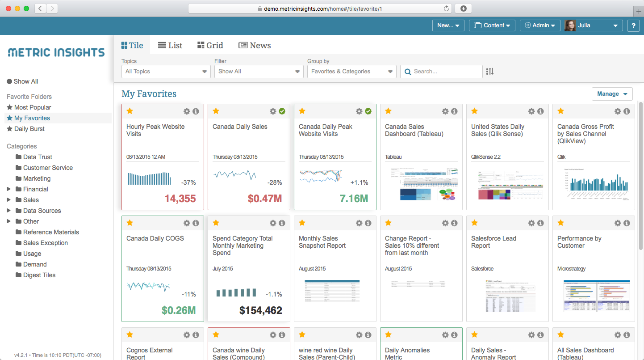Screen dimensions: 644x360
Task: Open the Manage dropdown button
Action: point(612,94)
